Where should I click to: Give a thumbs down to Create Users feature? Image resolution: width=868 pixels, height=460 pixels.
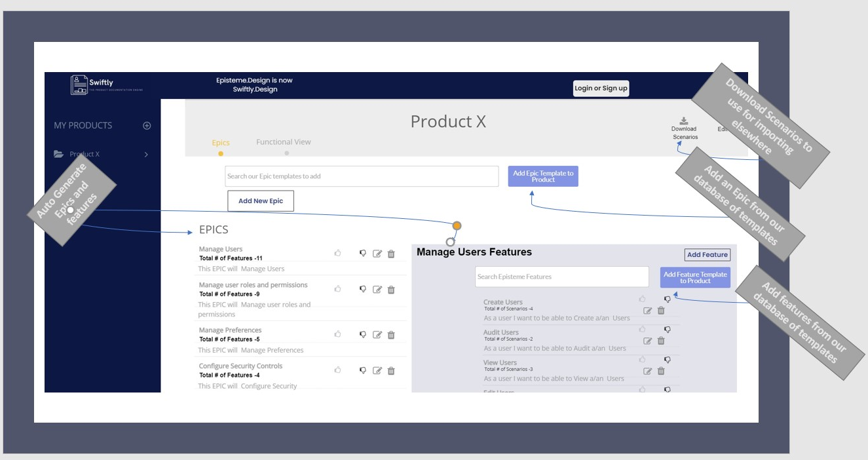click(x=668, y=298)
